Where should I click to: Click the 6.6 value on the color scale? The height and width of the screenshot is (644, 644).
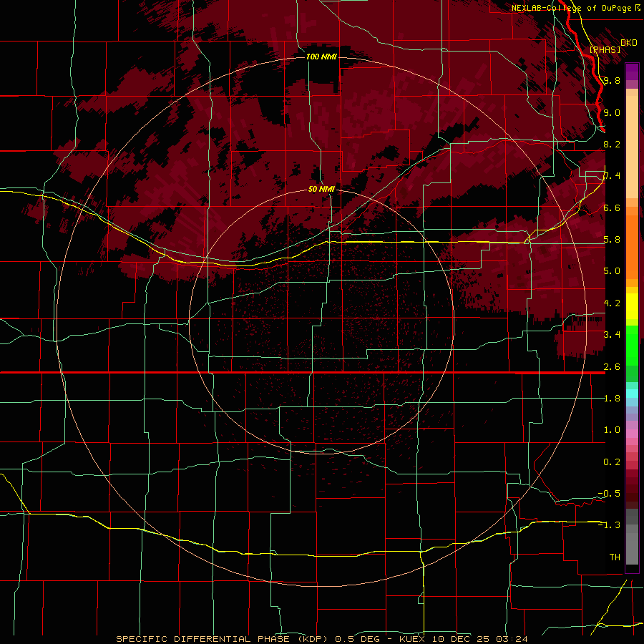tap(612, 208)
